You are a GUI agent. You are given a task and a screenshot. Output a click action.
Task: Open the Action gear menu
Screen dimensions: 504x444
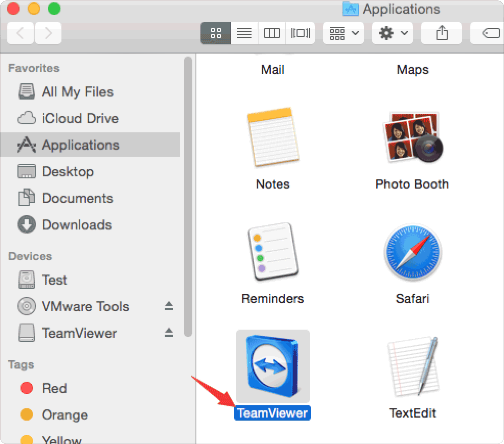coord(392,33)
